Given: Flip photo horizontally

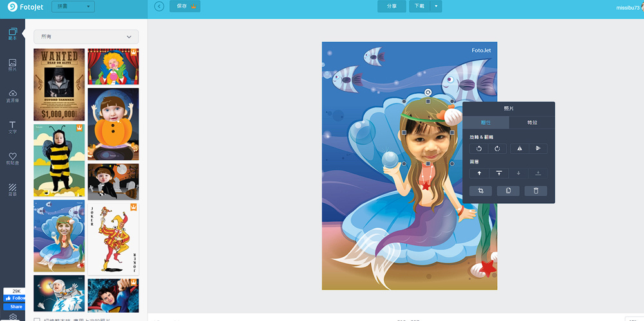Looking at the screenshot, I should [520, 149].
